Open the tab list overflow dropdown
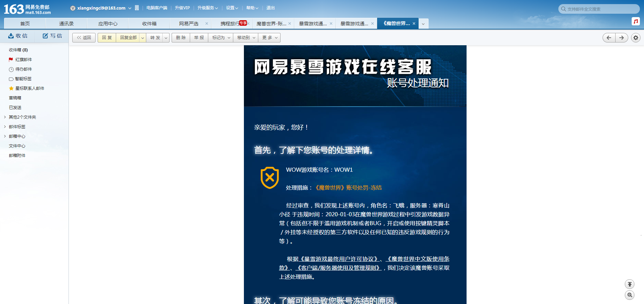This screenshot has width=644, height=304. click(423, 24)
